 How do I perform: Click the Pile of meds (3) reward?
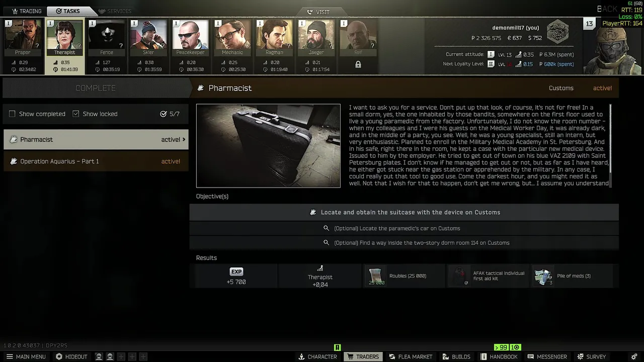[x=572, y=276]
